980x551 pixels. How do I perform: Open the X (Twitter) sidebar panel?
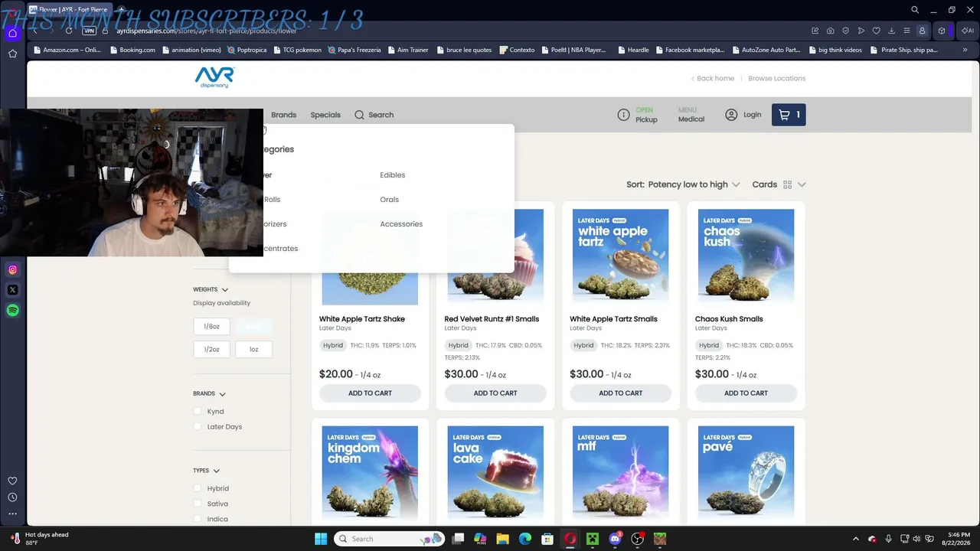[x=12, y=290]
